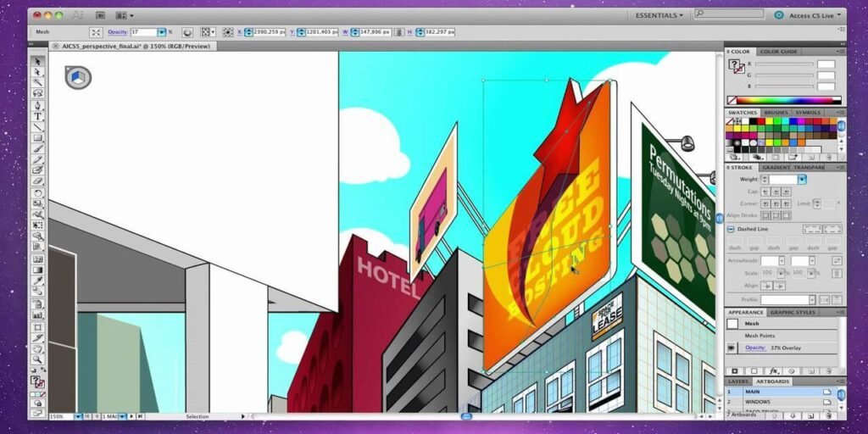Switch to the BRUSHES tab
The width and height of the screenshot is (868, 434).
click(x=776, y=113)
